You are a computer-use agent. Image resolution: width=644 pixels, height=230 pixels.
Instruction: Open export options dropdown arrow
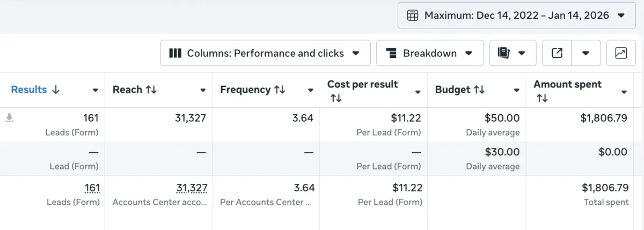pos(586,53)
